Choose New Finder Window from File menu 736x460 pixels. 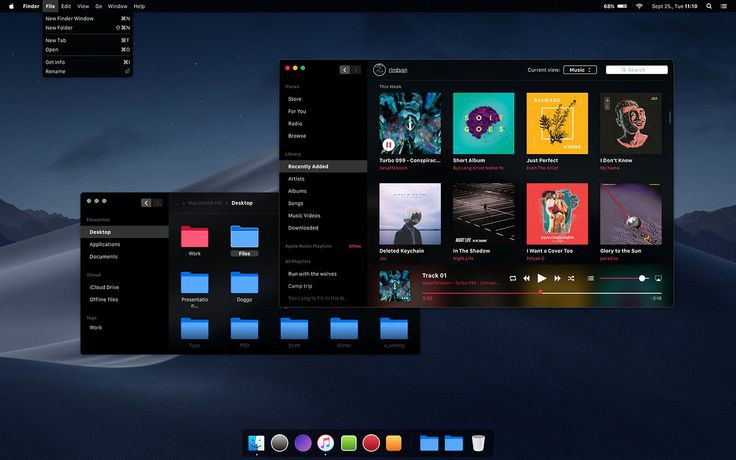[x=88, y=18]
